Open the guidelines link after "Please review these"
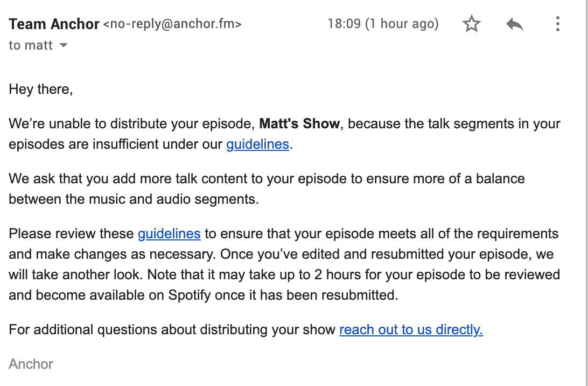The width and height of the screenshot is (588, 386). pyautogui.click(x=169, y=233)
